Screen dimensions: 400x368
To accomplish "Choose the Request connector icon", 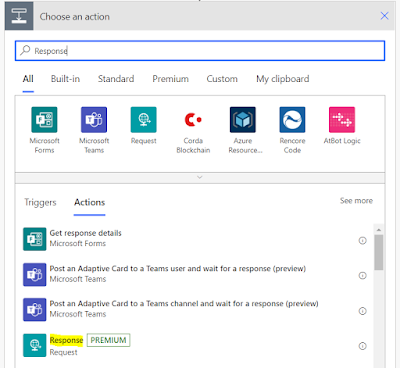I will point(144,120).
